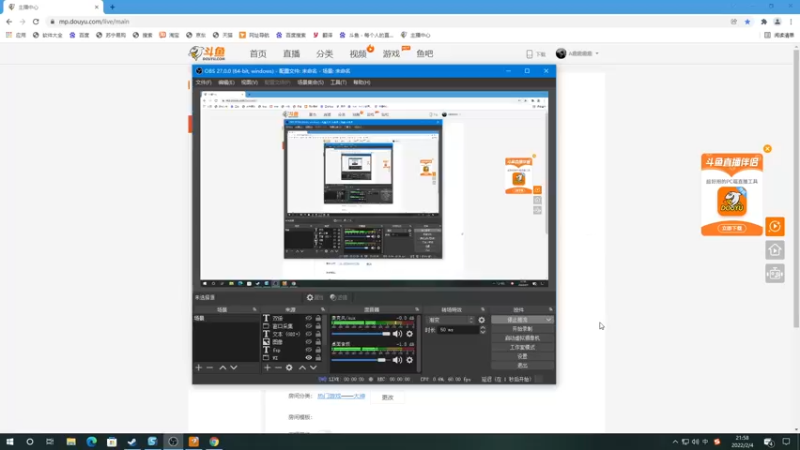Click the 属性 properties gear in source toolbar
This screenshot has width=800, height=450.
coord(315,297)
